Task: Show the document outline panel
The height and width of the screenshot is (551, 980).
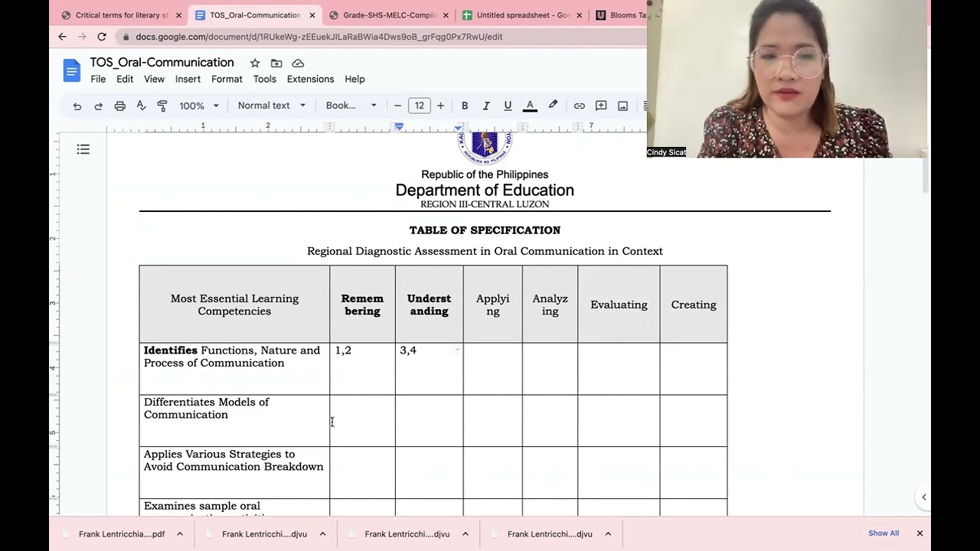Action: pos(83,149)
